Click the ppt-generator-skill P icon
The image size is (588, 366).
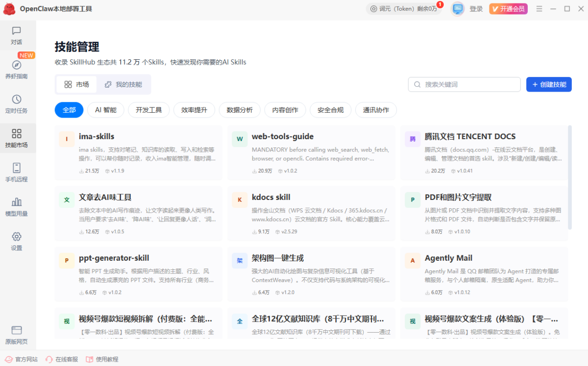click(x=67, y=260)
